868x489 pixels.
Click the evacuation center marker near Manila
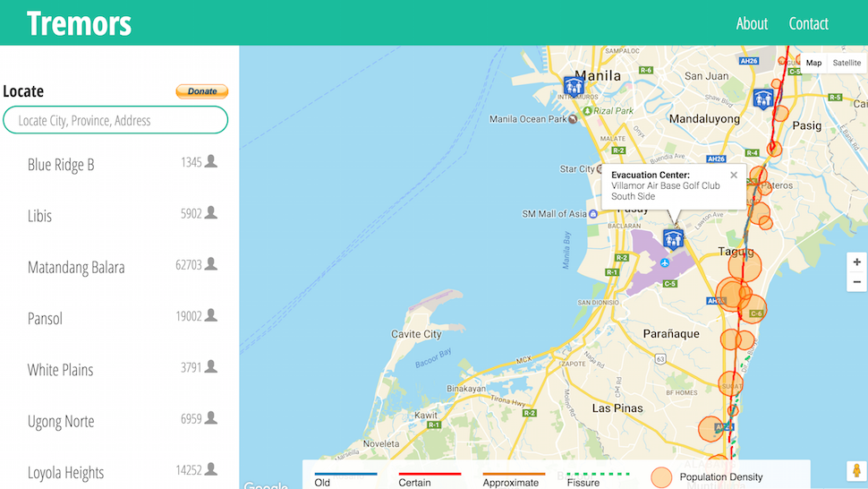point(574,87)
